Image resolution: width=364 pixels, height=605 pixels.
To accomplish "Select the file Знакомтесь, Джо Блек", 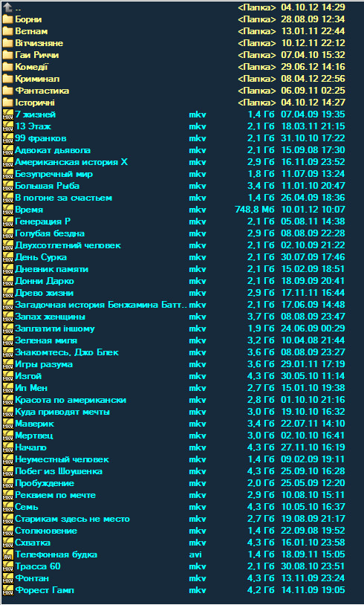I will (x=67, y=353).
